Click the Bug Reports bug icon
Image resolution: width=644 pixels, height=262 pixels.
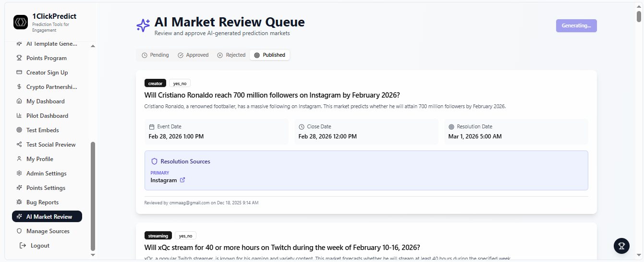(x=19, y=202)
